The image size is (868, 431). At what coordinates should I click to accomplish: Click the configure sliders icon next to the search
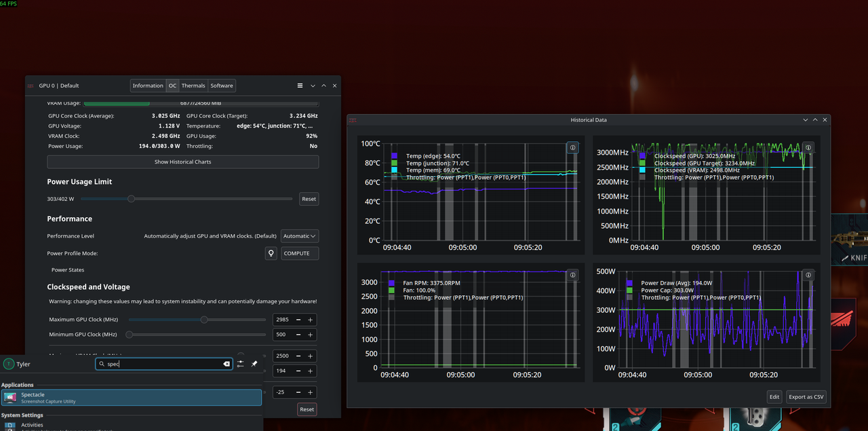click(240, 364)
